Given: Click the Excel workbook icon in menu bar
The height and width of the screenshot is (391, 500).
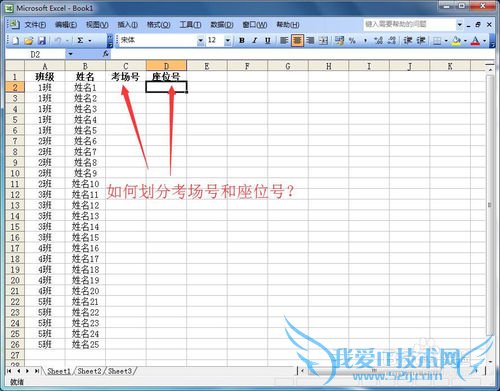Looking at the screenshot, I should 14,24.
